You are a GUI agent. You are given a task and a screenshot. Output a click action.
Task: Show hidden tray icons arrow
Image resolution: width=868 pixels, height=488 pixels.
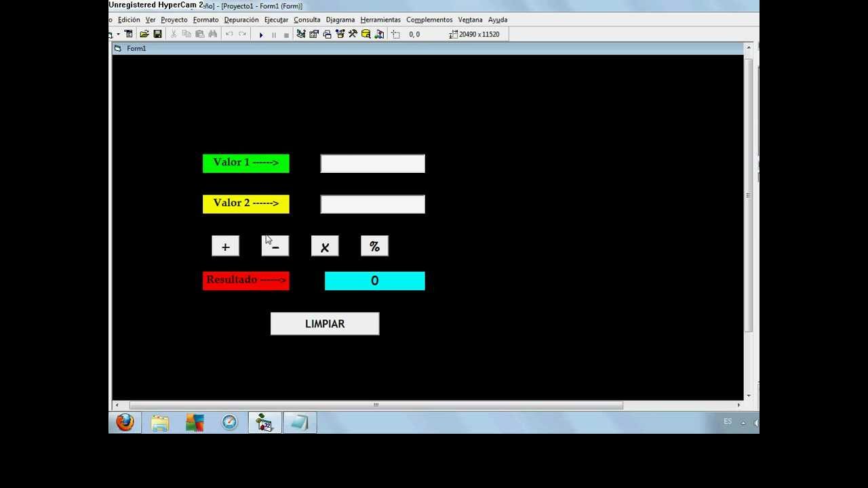tap(743, 423)
